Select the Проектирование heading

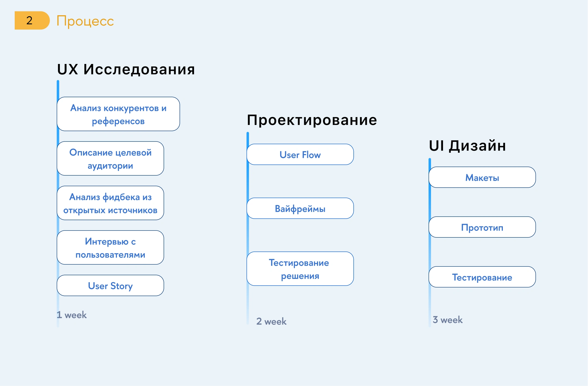[x=312, y=120]
